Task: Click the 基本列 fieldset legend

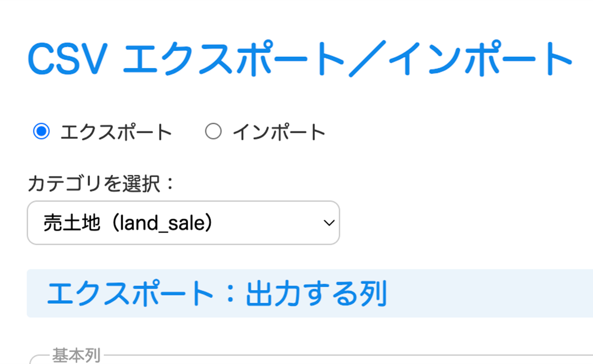Action: point(76,355)
